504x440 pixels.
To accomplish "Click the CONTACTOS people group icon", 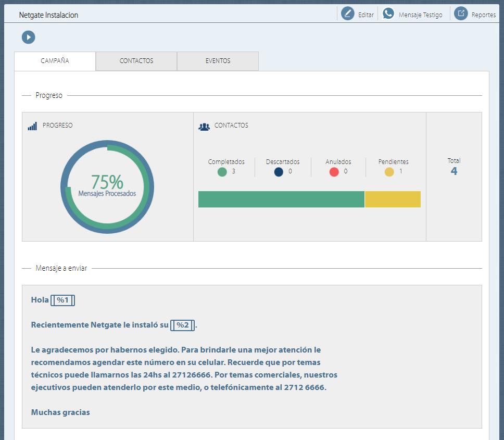I will click(x=204, y=127).
